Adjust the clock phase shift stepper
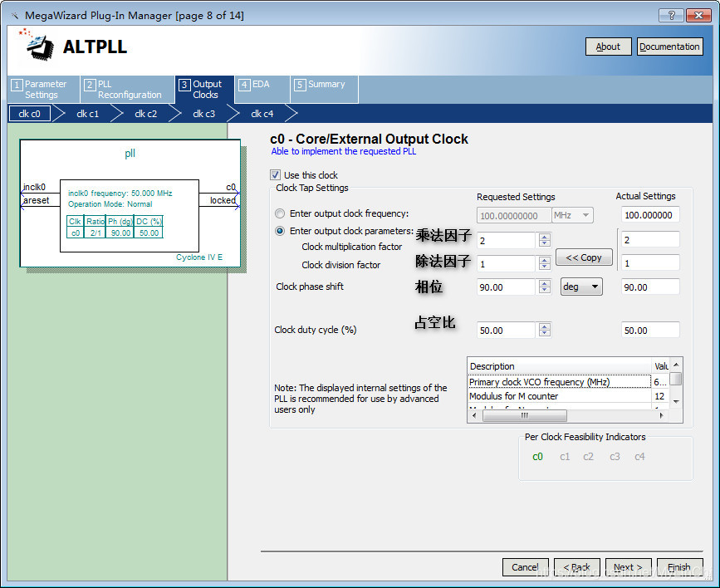Image resolution: width=720 pixels, height=588 pixels. tap(545, 287)
